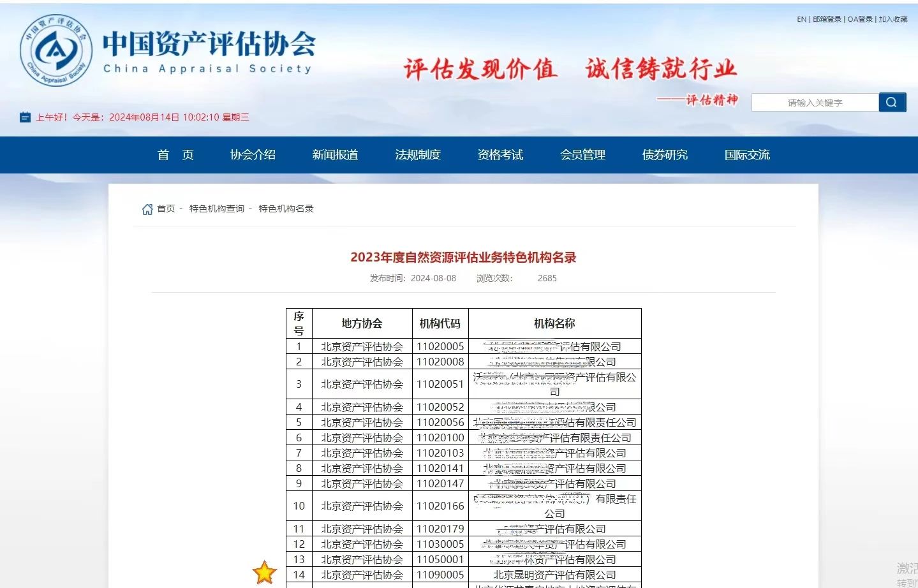
Task: Click the 中国资产评估协会 title text
Action: (x=209, y=43)
